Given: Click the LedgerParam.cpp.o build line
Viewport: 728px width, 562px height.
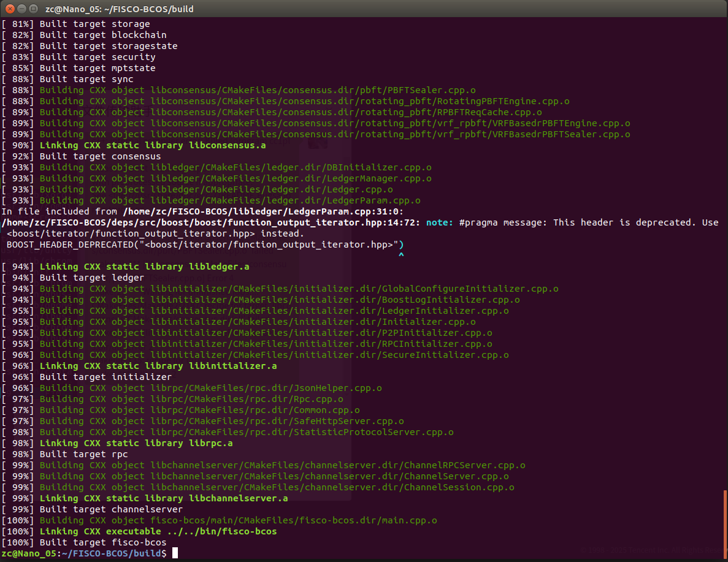Looking at the screenshot, I should (x=211, y=201).
